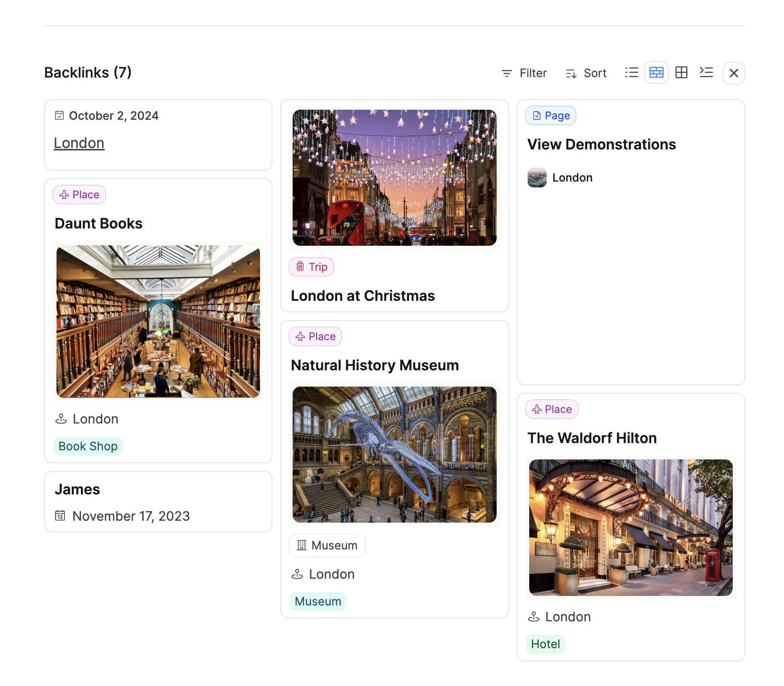This screenshot has height=686, width=784.
Task: Open London at Christmas trip title
Action: pos(363,296)
